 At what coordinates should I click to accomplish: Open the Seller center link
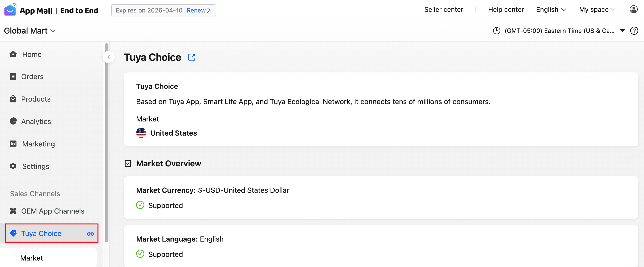[x=443, y=9]
